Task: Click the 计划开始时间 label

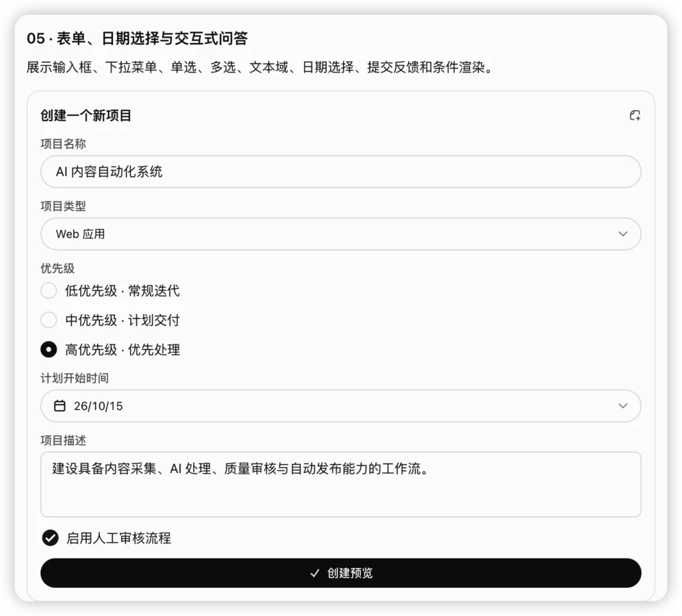Action: [75, 378]
